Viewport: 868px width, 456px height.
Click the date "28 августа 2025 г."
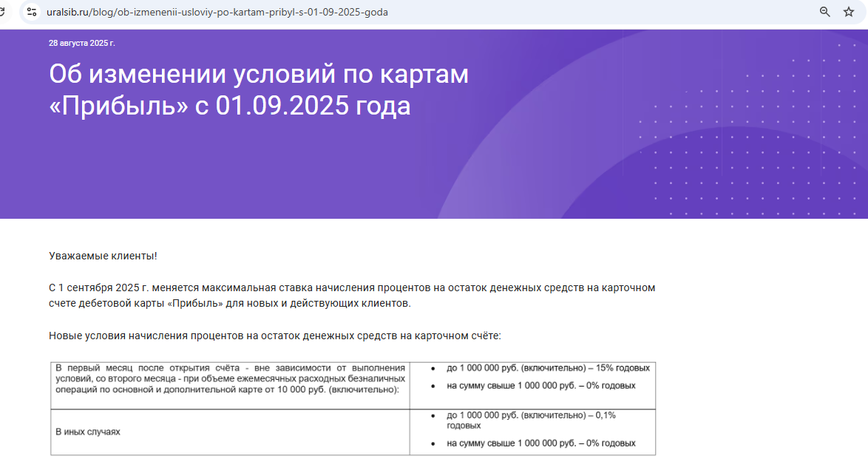(x=82, y=43)
